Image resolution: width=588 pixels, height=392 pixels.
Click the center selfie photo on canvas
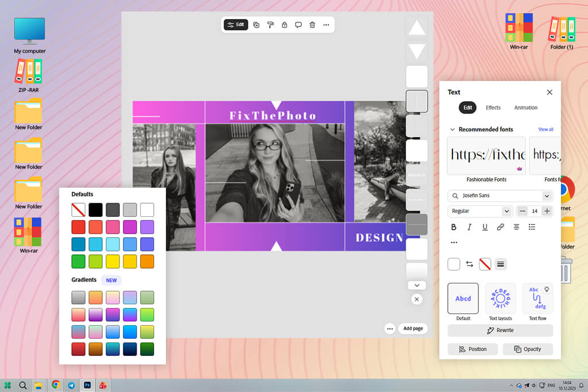tap(275, 173)
